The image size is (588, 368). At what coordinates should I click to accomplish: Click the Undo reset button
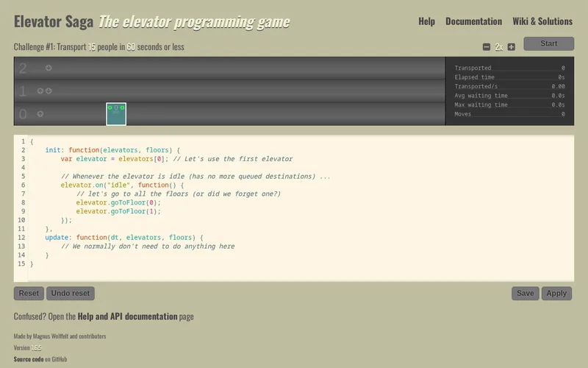tap(71, 293)
